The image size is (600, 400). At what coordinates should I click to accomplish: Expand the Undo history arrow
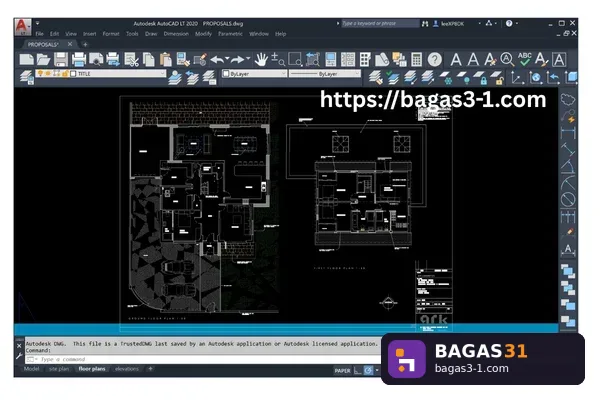[227, 59]
